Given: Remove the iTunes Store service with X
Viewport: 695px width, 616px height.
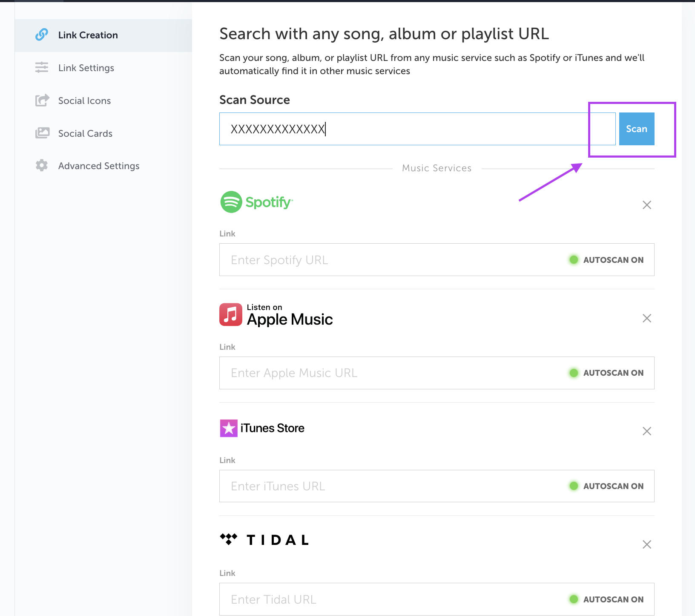Looking at the screenshot, I should 647,431.
